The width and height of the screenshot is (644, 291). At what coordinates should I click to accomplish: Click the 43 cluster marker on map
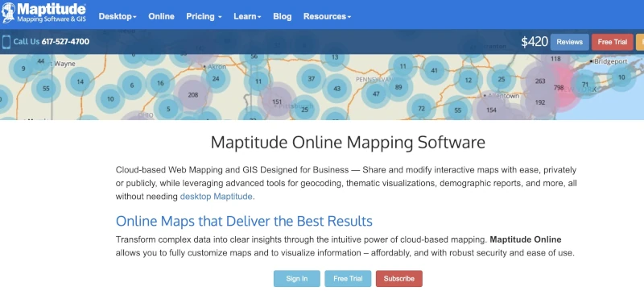point(336,89)
